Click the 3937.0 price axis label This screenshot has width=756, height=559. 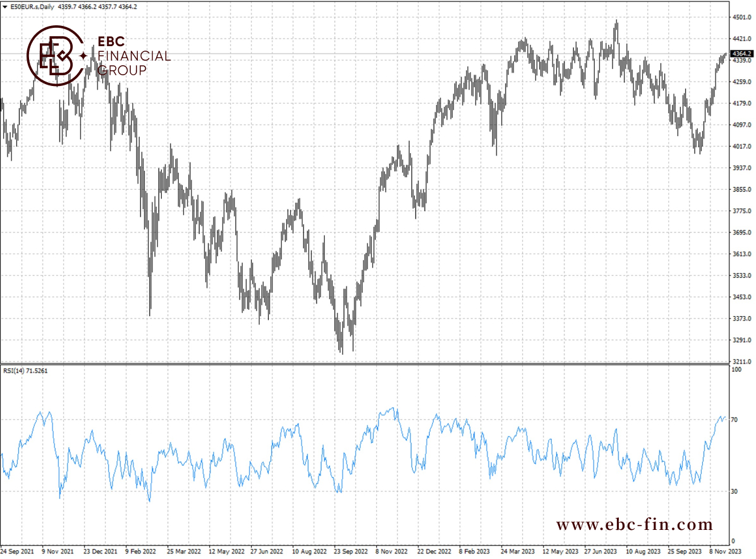click(x=742, y=168)
